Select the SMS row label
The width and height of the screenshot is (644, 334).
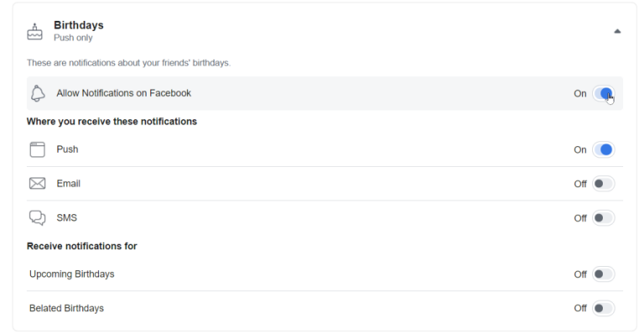66,217
